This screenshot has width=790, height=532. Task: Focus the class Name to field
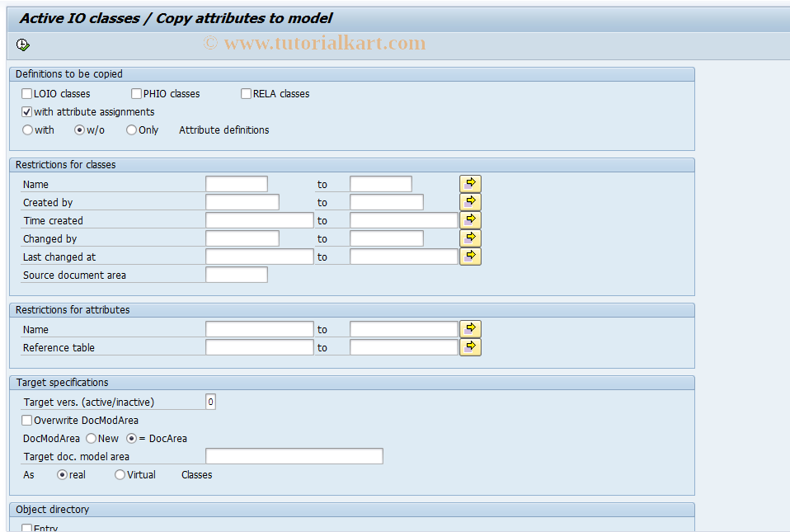coord(381,184)
